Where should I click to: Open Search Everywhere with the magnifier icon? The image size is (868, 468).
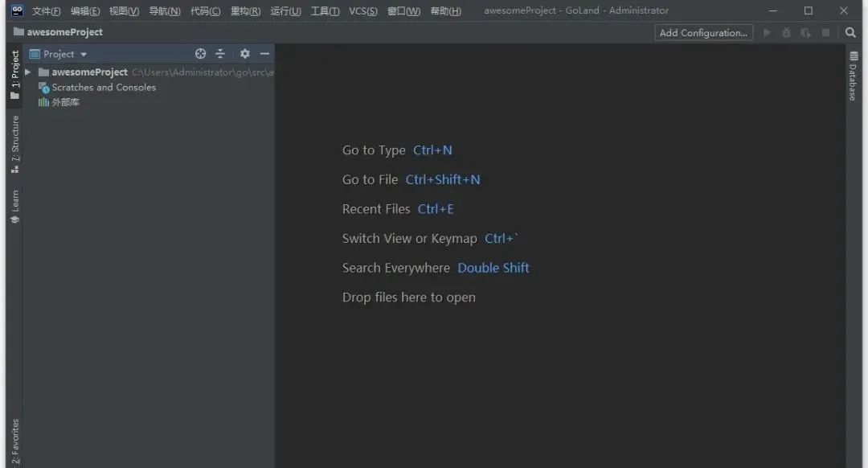[x=850, y=32]
